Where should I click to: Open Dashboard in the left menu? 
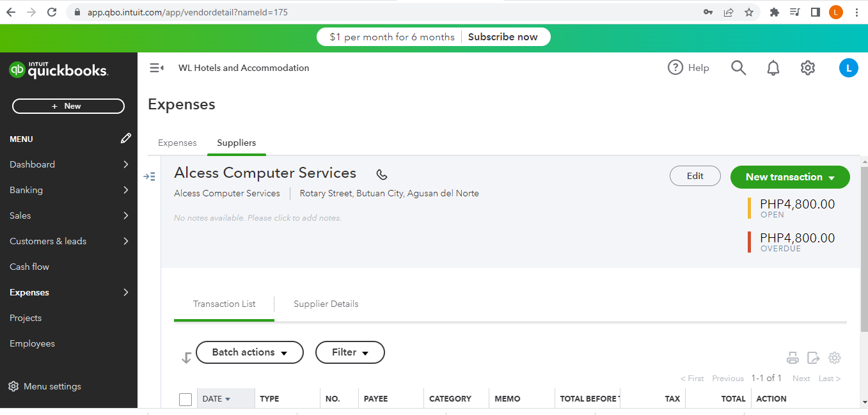pyautogui.click(x=32, y=164)
